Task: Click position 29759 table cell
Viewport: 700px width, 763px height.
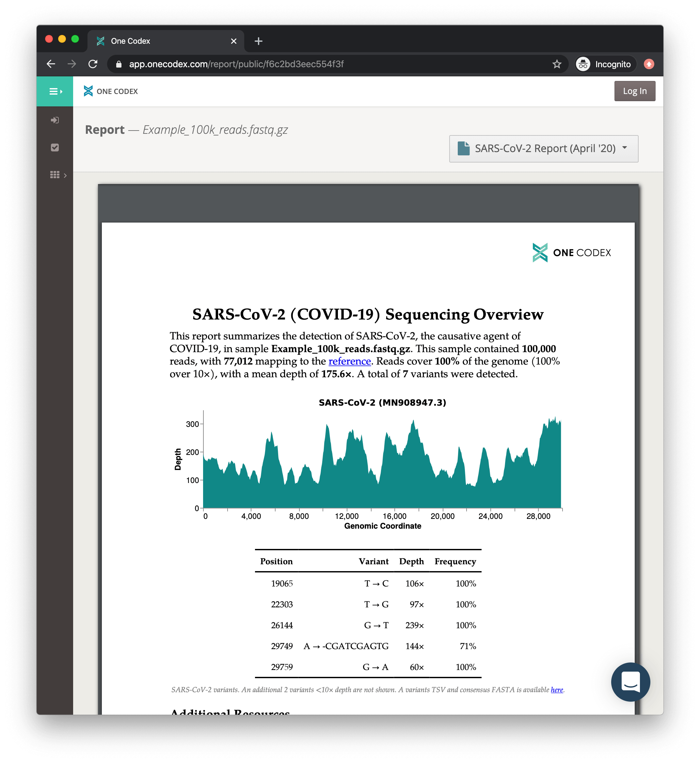Action: 282,667
